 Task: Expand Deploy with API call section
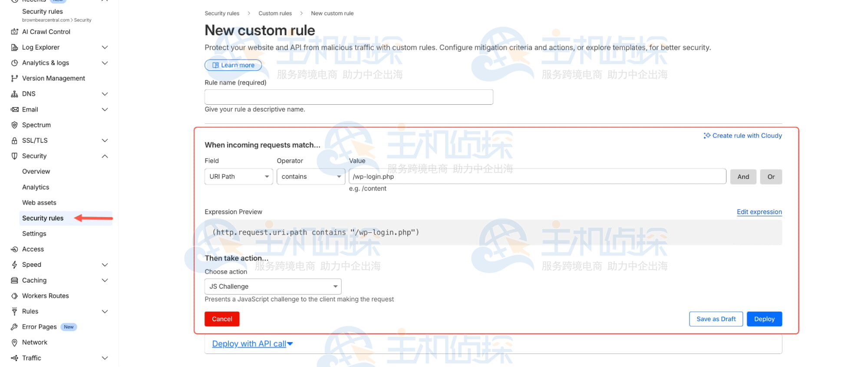click(x=252, y=344)
